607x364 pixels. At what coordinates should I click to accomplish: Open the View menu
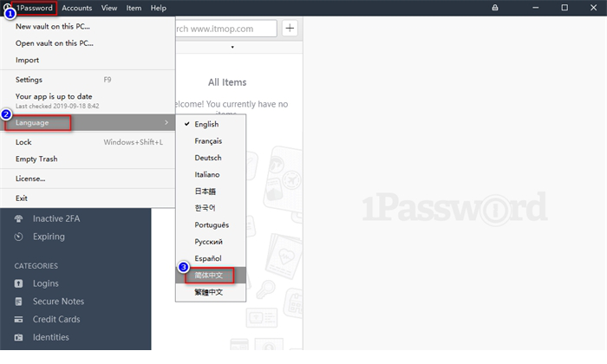[109, 8]
